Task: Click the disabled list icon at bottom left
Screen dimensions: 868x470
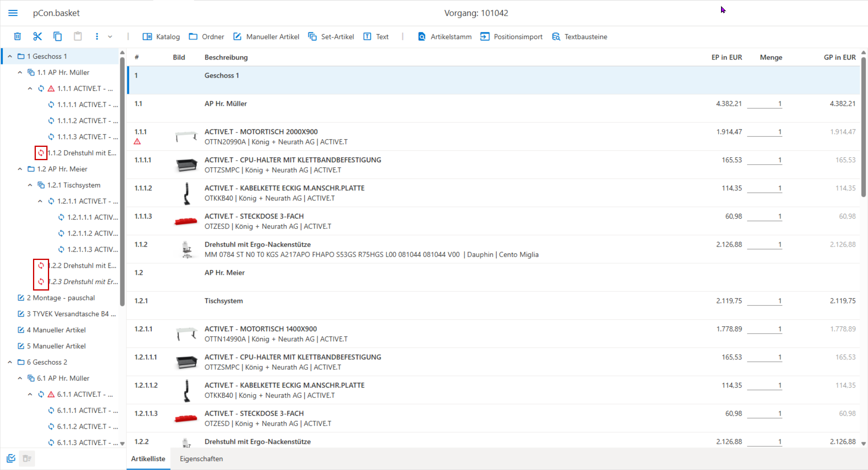Action: pos(27,458)
